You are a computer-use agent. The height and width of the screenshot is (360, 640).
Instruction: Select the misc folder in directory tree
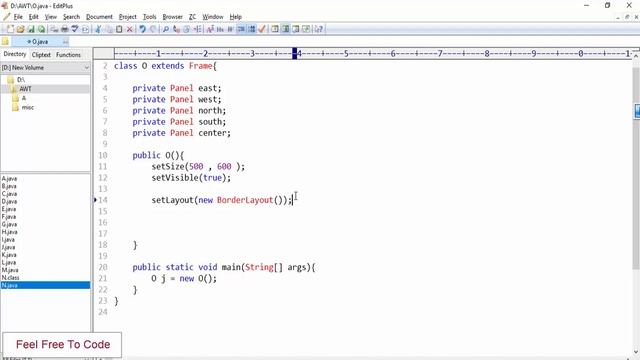coord(28,107)
